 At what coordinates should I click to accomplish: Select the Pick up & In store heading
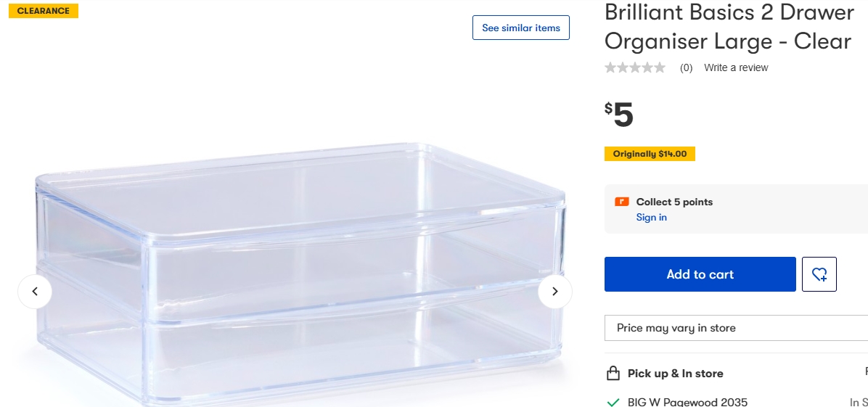pos(675,374)
